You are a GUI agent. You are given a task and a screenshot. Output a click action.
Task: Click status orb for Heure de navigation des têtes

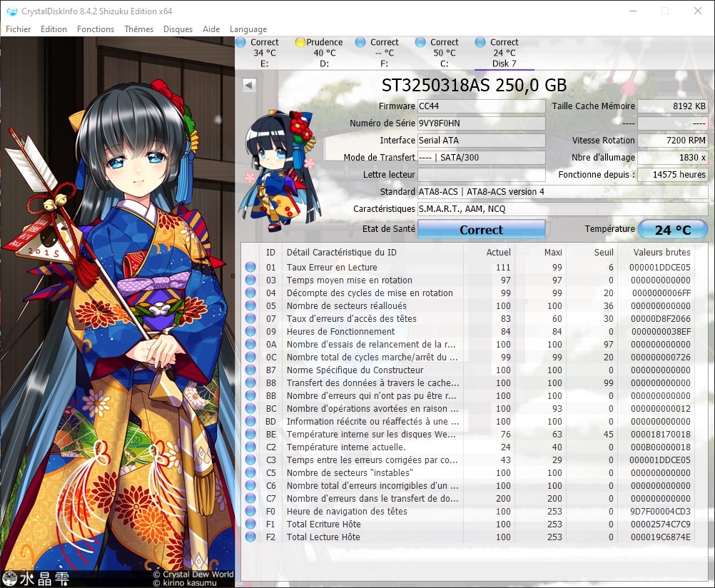(250, 512)
